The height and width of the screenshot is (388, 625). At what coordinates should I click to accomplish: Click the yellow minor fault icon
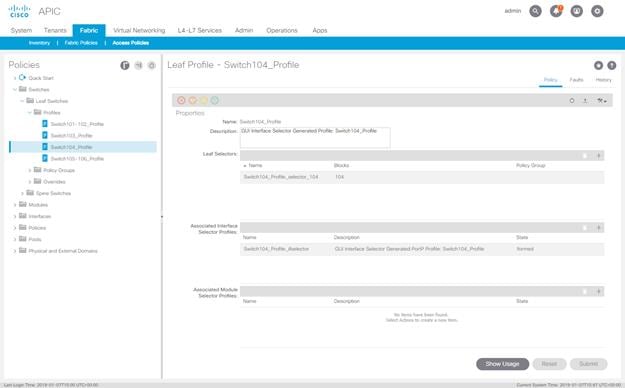coord(204,100)
